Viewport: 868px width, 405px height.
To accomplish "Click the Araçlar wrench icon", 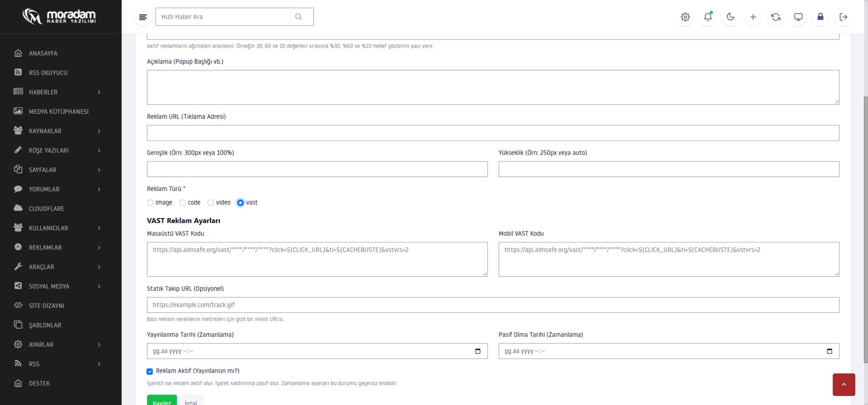I will (18, 267).
